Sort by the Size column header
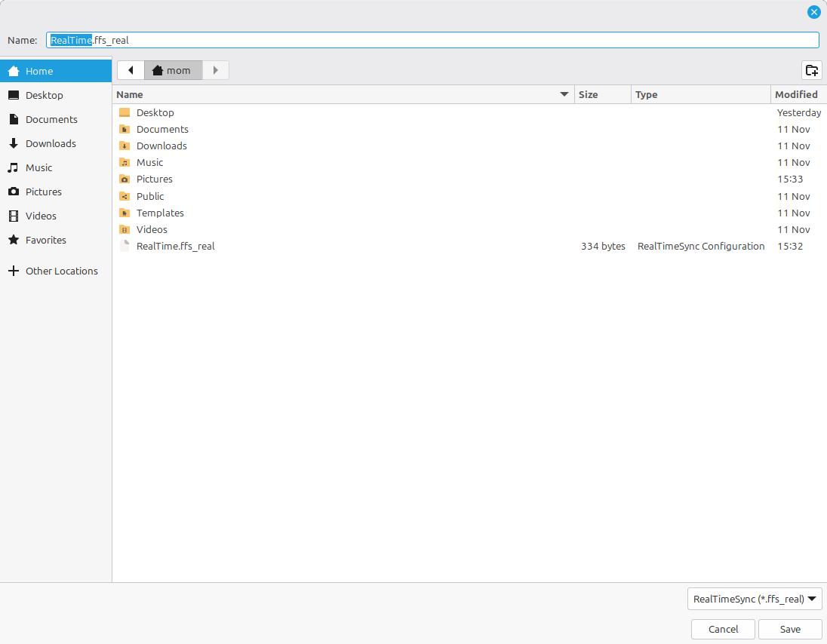Image resolution: width=827 pixels, height=644 pixels. [x=603, y=94]
